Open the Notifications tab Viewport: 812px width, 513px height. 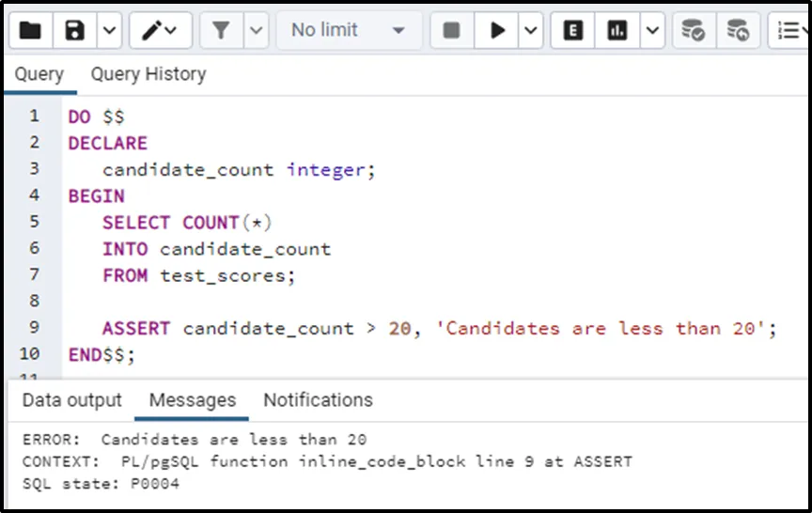click(318, 400)
